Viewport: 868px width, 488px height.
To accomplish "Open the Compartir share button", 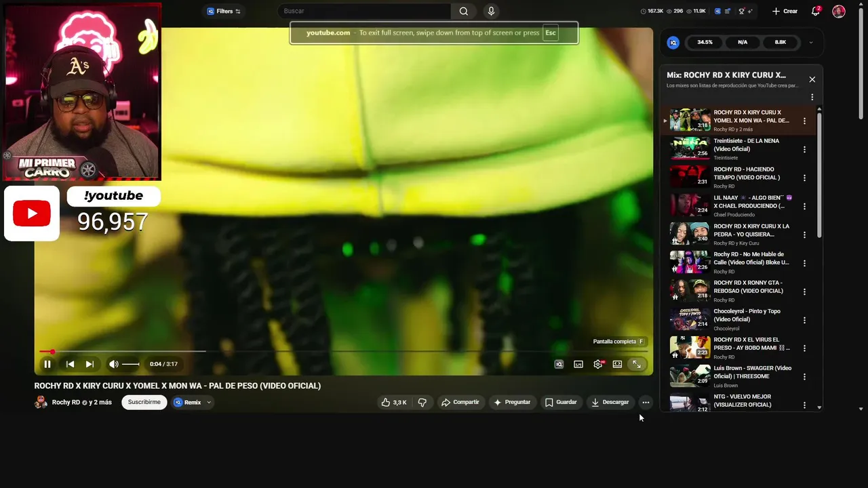I will click(460, 402).
